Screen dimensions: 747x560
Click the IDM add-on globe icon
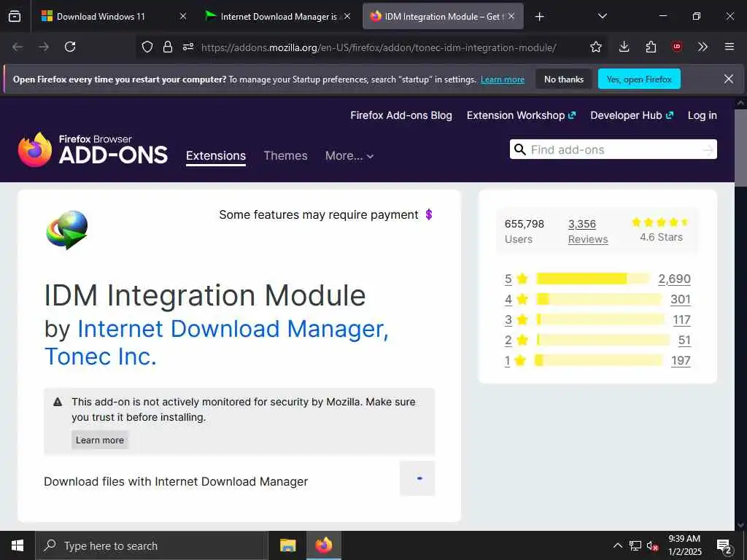click(66, 230)
